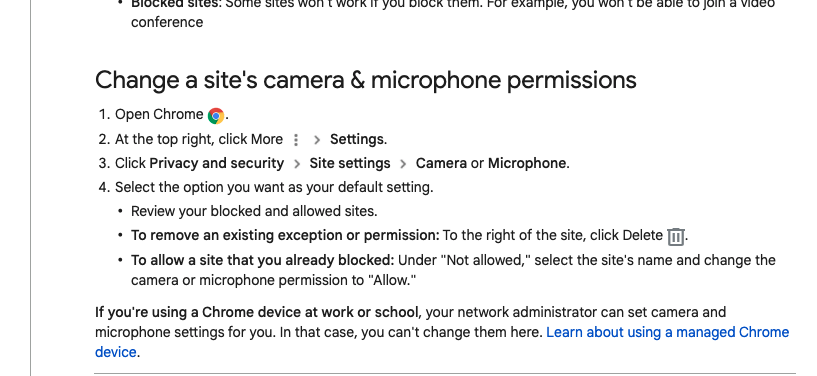
Task: Click the 'Chrome device at work or school' paragraph
Action: point(442,332)
